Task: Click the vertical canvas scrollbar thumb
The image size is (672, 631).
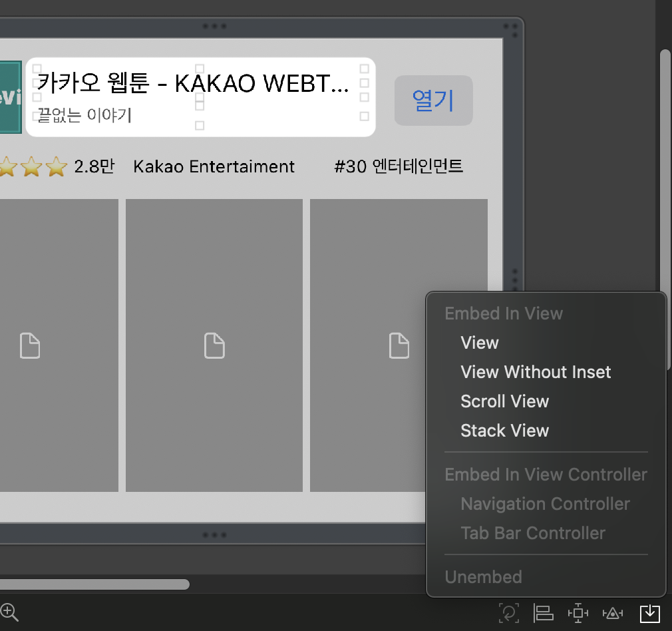Action: [665, 210]
